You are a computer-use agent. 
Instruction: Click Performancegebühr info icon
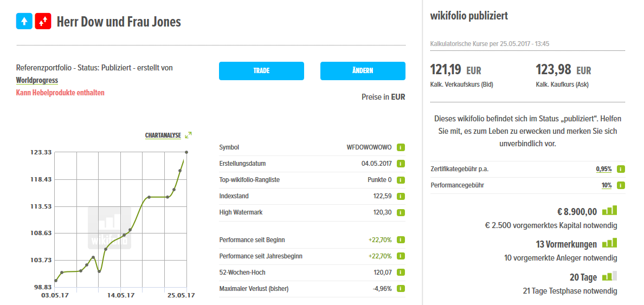point(621,185)
